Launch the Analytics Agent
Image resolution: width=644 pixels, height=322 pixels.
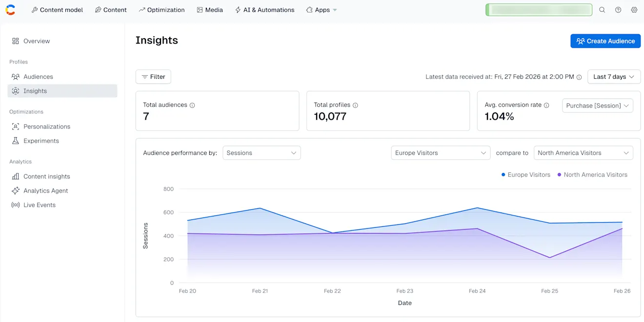coord(45,191)
